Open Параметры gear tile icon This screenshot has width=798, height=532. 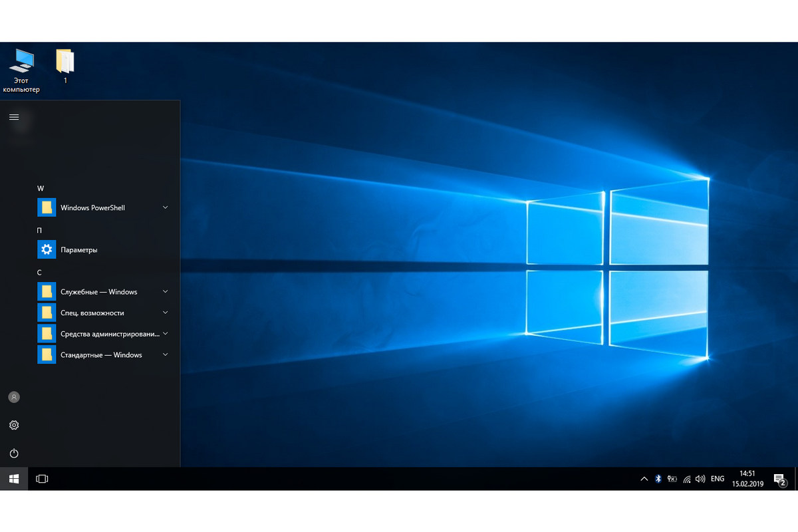click(x=47, y=250)
